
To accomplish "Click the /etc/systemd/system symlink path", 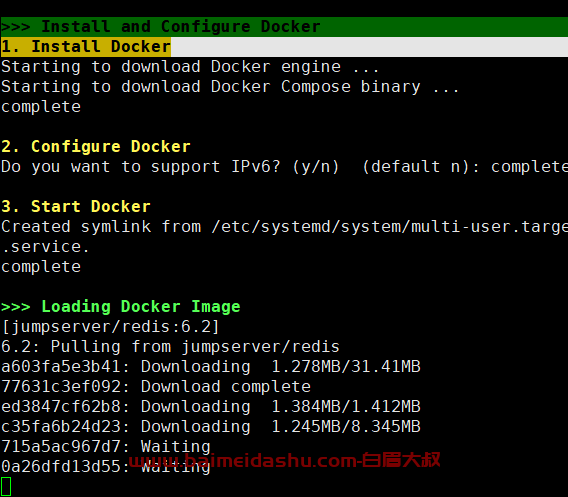I will click(389, 227).
